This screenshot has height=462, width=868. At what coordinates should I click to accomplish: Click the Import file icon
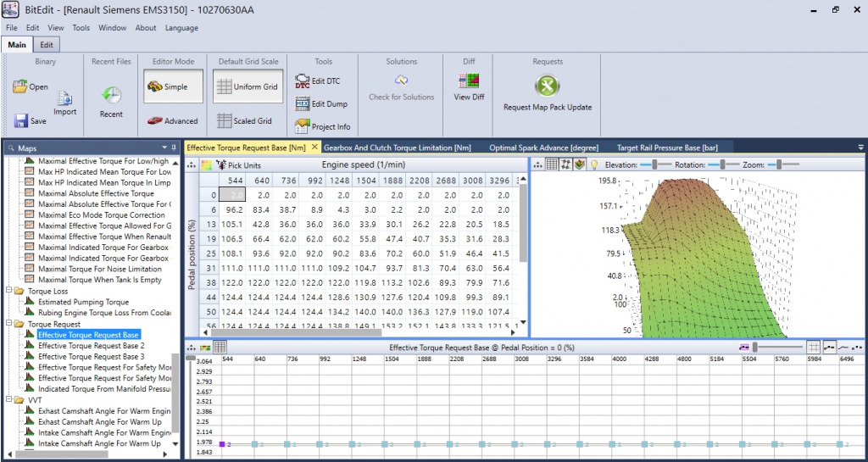(64, 98)
